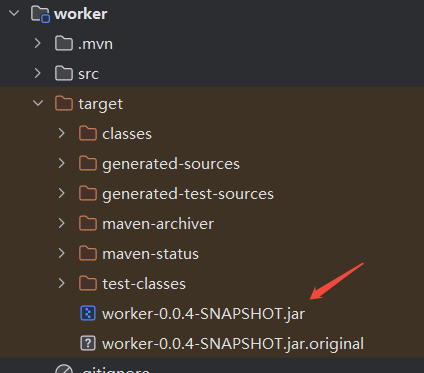
Task: Click the maven-archiver folder icon
Action: tap(88, 223)
